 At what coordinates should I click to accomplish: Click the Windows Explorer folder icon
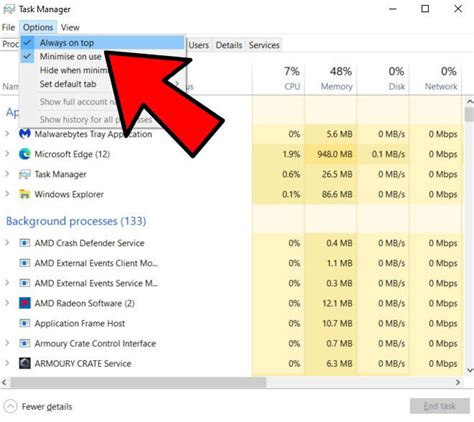coord(25,194)
